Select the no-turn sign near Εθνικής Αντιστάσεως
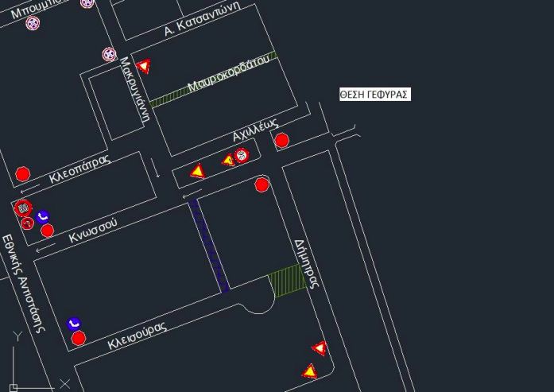This screenshot has height=392, width=554. 25,223
